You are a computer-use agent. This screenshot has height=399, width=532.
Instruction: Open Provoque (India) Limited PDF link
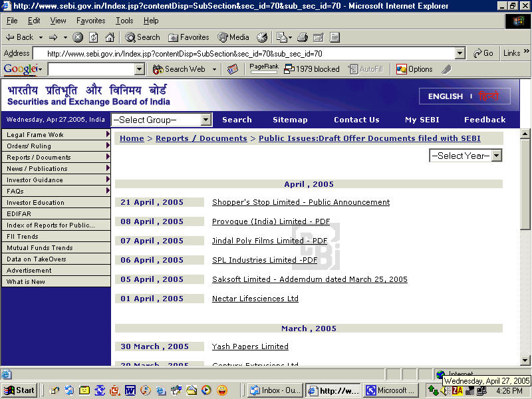coord(271,221)
